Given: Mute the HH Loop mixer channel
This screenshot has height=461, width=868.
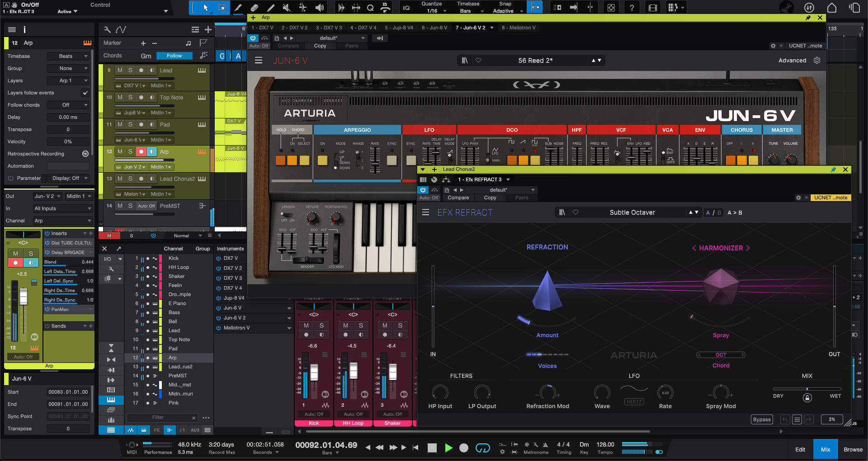Looking at the screenshot, I should point(346,325).
